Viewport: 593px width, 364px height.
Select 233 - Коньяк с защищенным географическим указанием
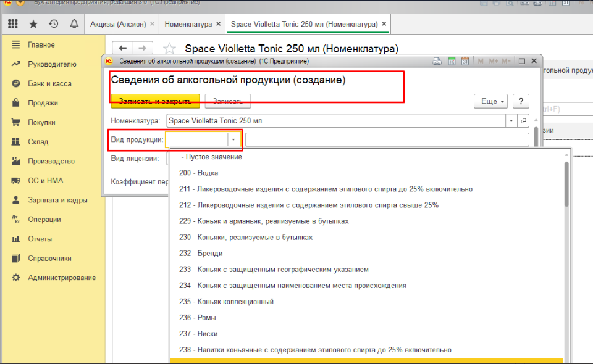click(367, 270)
